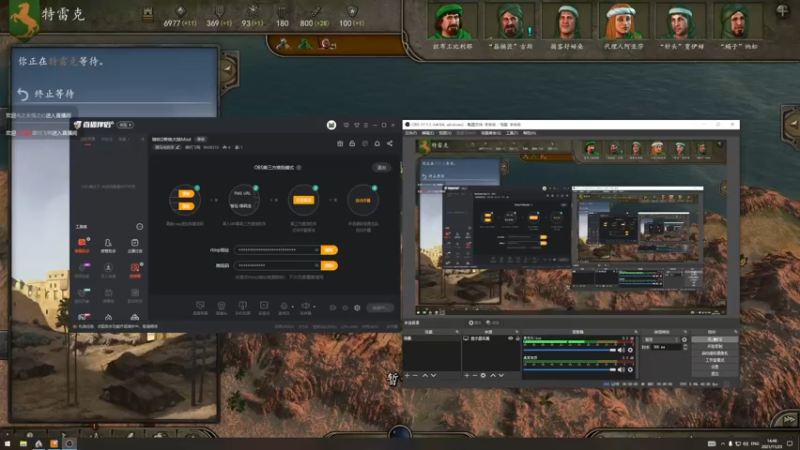Open the version badge dropdown beside app logo
This screenshot has width=800, height=450.
125,124
